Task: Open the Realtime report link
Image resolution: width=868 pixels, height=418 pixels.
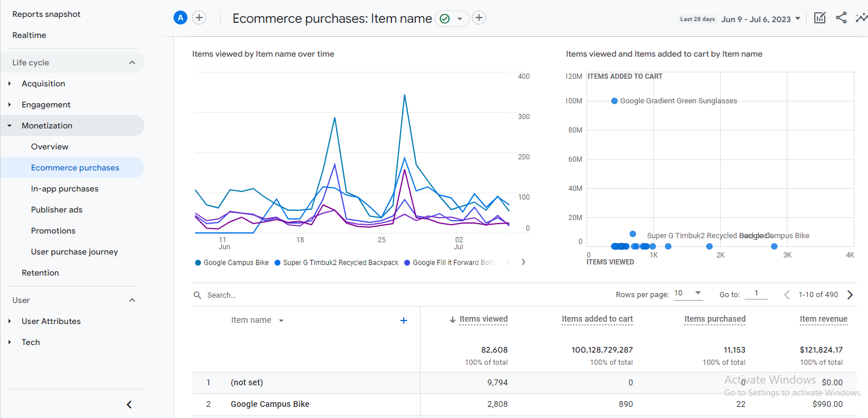Action: tap(29, 35)
